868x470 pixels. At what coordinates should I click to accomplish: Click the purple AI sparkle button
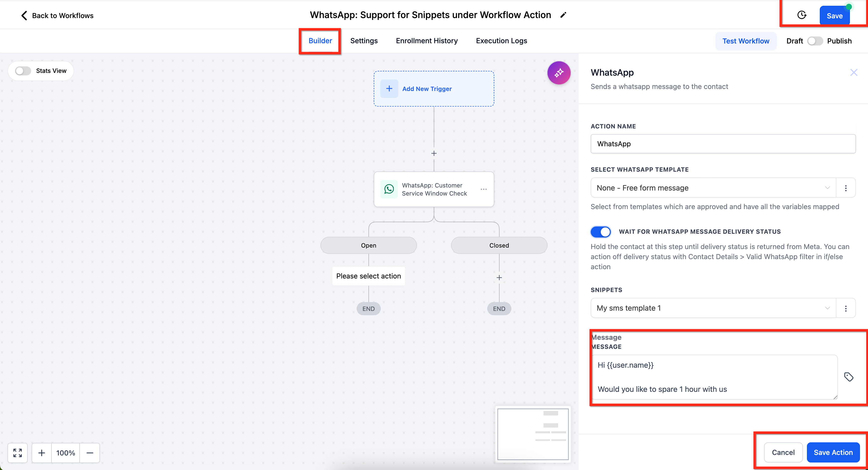559,72
